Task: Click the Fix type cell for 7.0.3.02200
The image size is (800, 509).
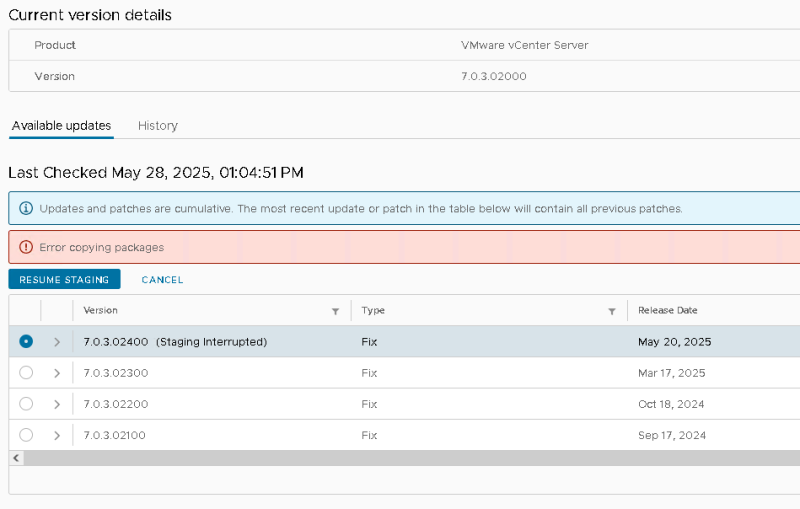Action: [369, 404]
